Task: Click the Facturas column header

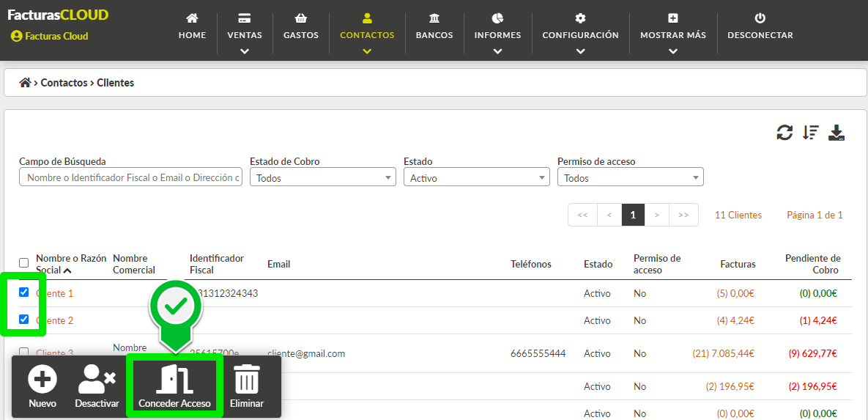Action: click(x=738, y=265)
